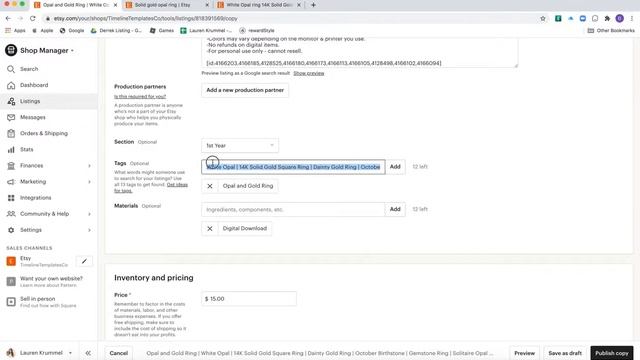Expand the Settings submenu chevron

coord(89,230)
